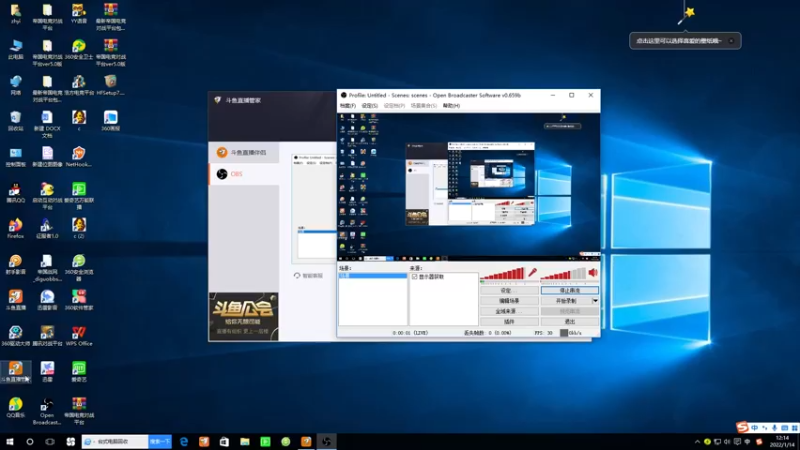Select the 斗鱼直播 desktop icon
The image size is (800, 450).
(x=15, y=300)
